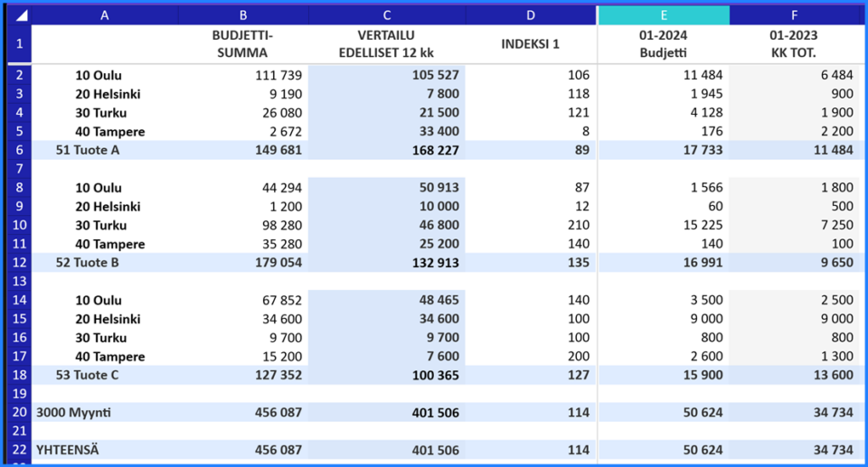
Task: Select column F header
Action: pyautogui.click(x=795, y=15)
